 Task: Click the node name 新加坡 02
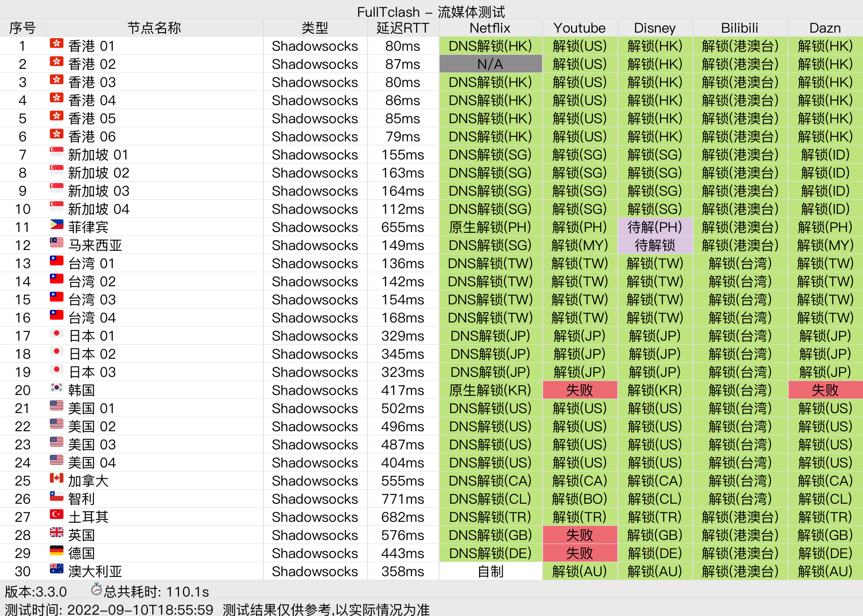coord(99,173)
